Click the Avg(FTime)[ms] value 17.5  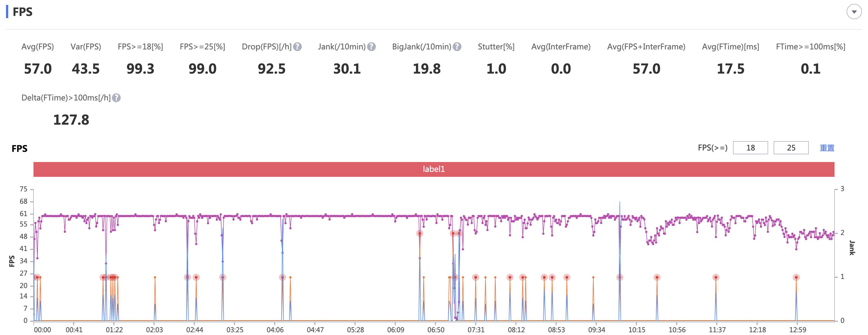pyautogui.click(x=730, y=69)
